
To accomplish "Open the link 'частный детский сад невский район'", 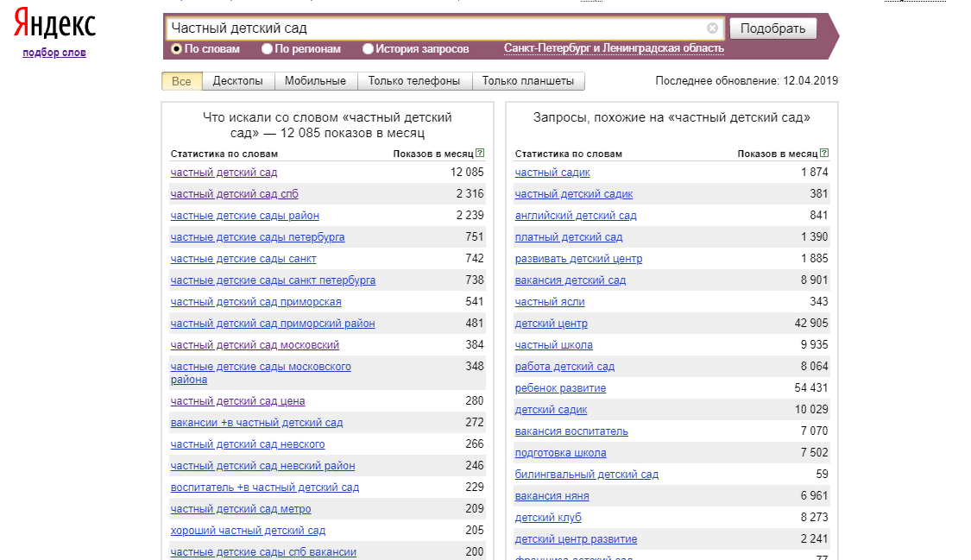I will [x=263, y=466].
